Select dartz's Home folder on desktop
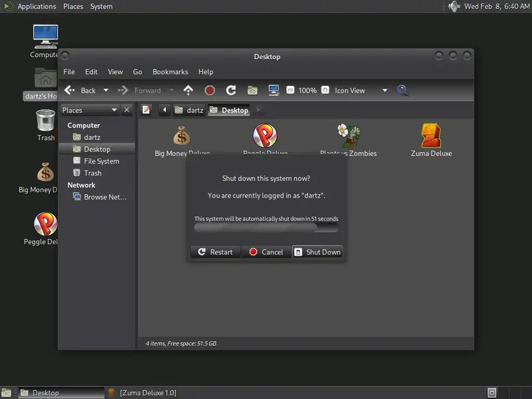 (x=45, y=78)
